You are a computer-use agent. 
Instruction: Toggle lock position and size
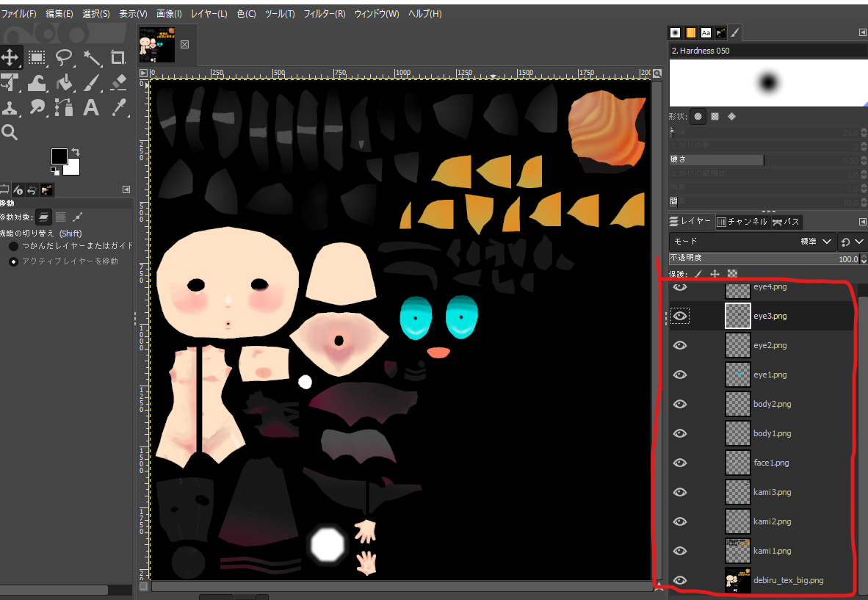coord(715,273)
